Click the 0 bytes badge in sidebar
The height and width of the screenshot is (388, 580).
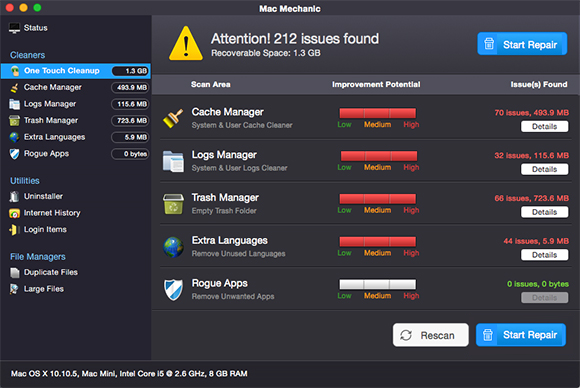pyautogui.click(x=130, y=154)
